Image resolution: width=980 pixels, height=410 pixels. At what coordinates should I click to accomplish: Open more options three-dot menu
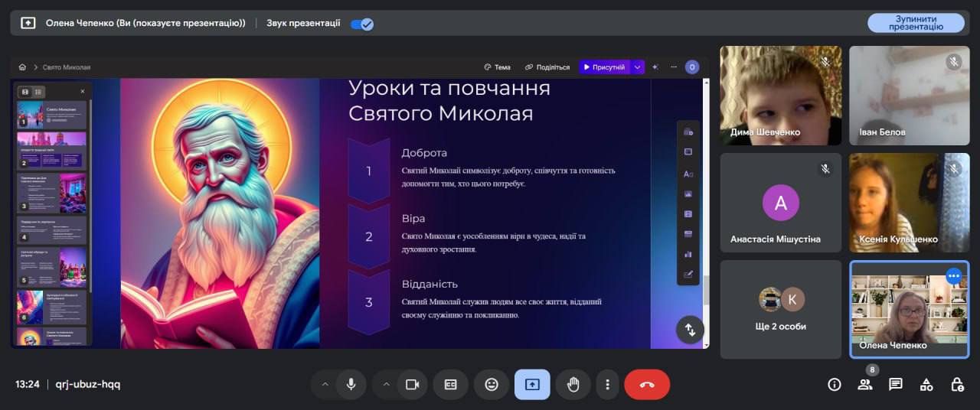point(607,385)
